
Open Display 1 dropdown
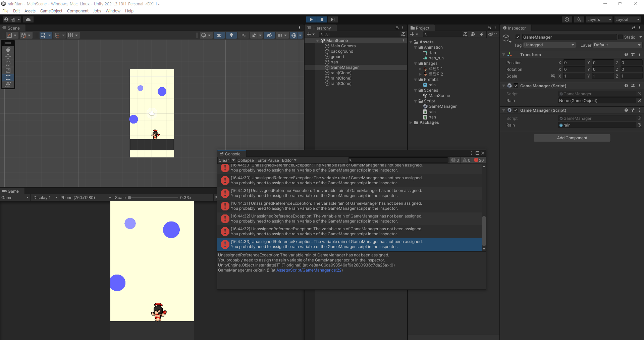tap(45, 197)
